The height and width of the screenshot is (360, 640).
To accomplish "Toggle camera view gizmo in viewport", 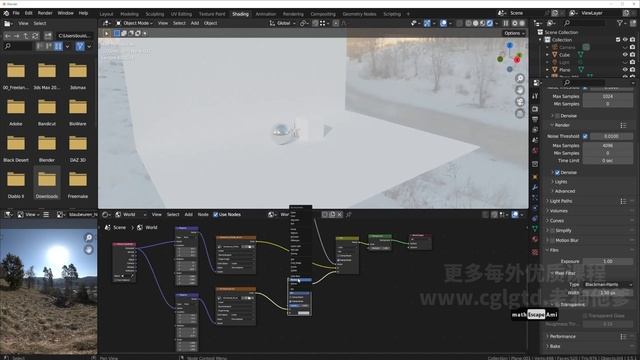I will [x=520, y=102].
